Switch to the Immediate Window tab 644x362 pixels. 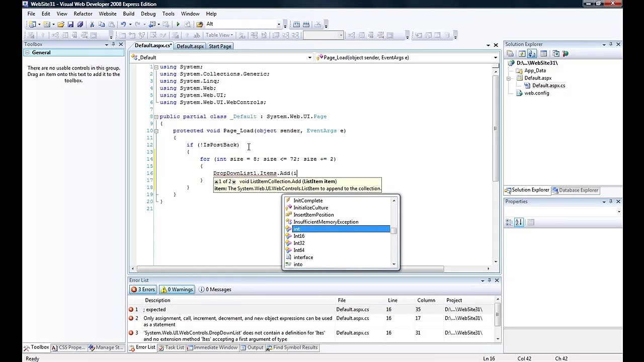pos(212,347)
